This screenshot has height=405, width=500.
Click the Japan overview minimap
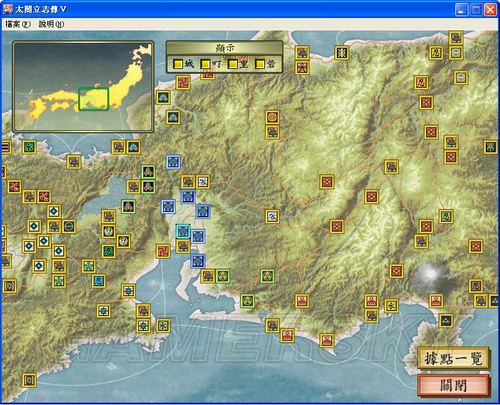point(83,87)
